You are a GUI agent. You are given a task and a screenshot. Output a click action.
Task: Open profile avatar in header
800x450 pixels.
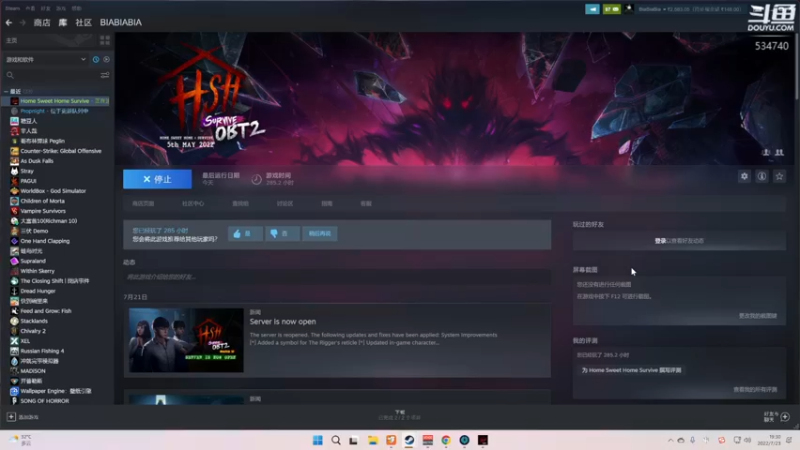tap(629, 9)
